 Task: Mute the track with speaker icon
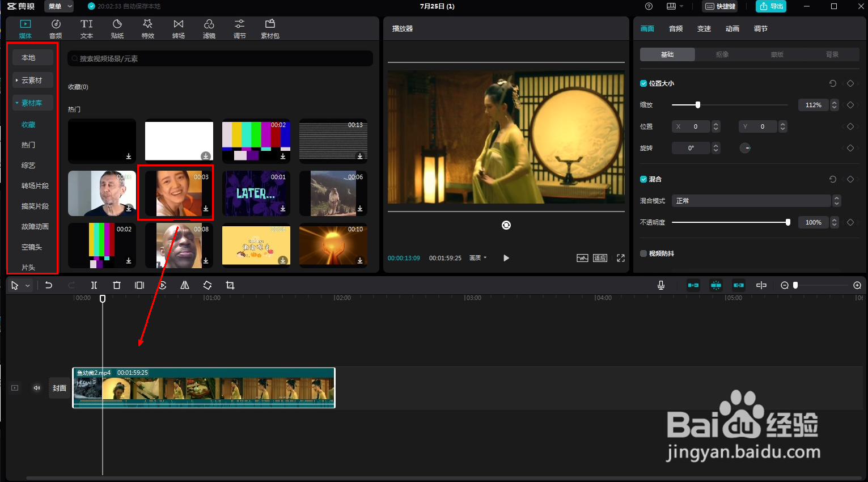pos(37,388)
